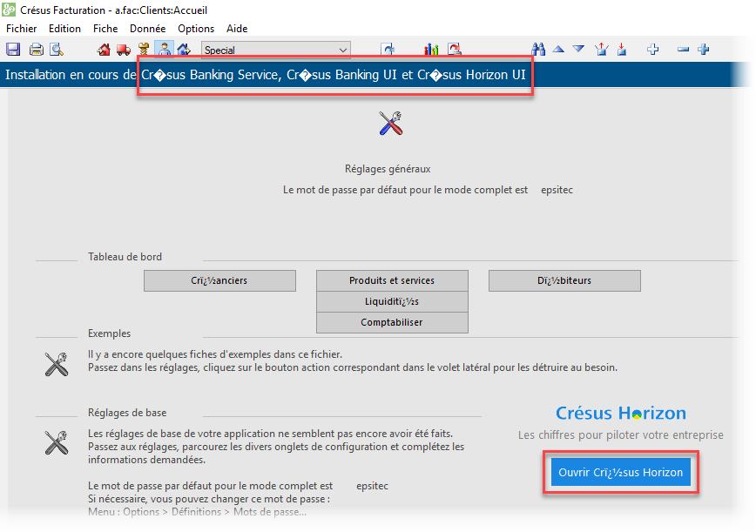Click the Crésus app icon in title bar
This screenshot has width=756, height=532.
coord(9,10)
